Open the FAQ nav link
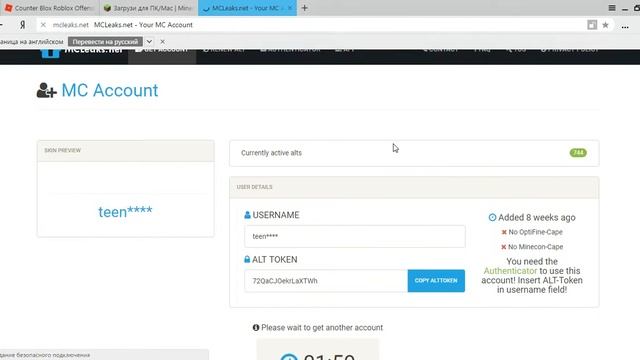Image resolution: width=640 pixels, height=360 pixels. [482, 51]
